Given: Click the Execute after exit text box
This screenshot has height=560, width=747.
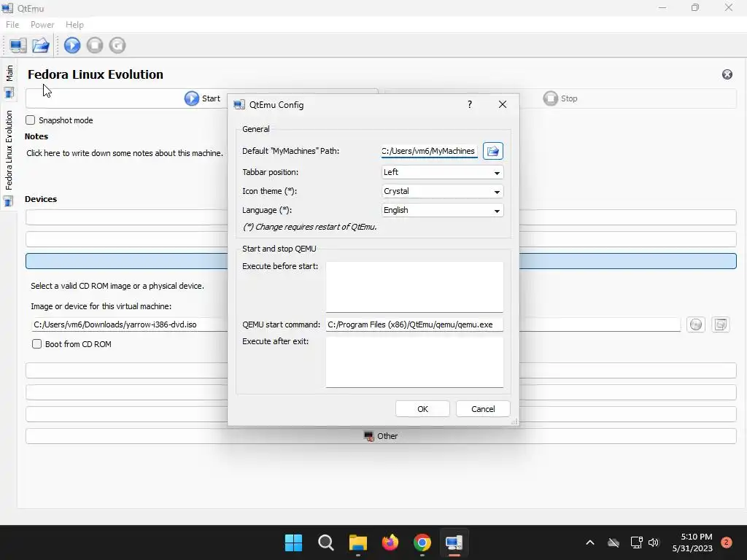Looking at the screenshot, I should click(414, 362).
